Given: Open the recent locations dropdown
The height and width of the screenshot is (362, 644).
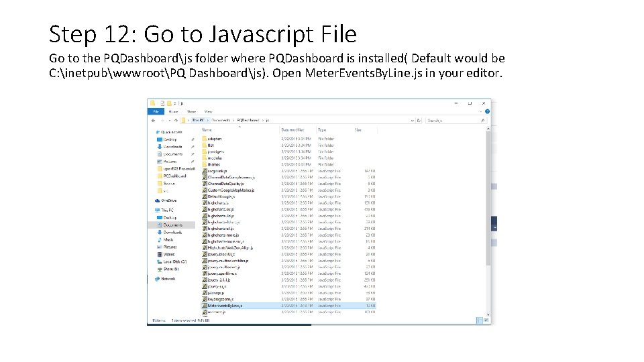Looking at the screenshot, I should [170, 120].
